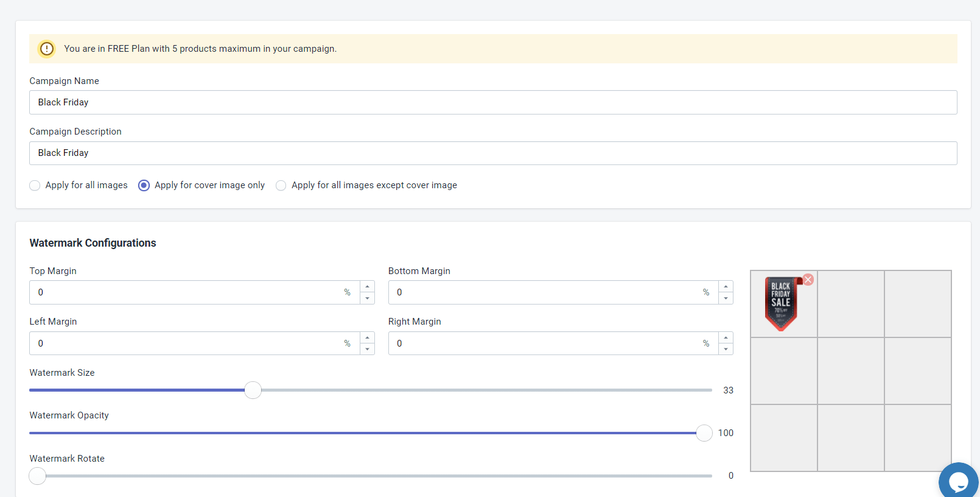Increase Left Margin with up arrow

(x=367, y=337)
